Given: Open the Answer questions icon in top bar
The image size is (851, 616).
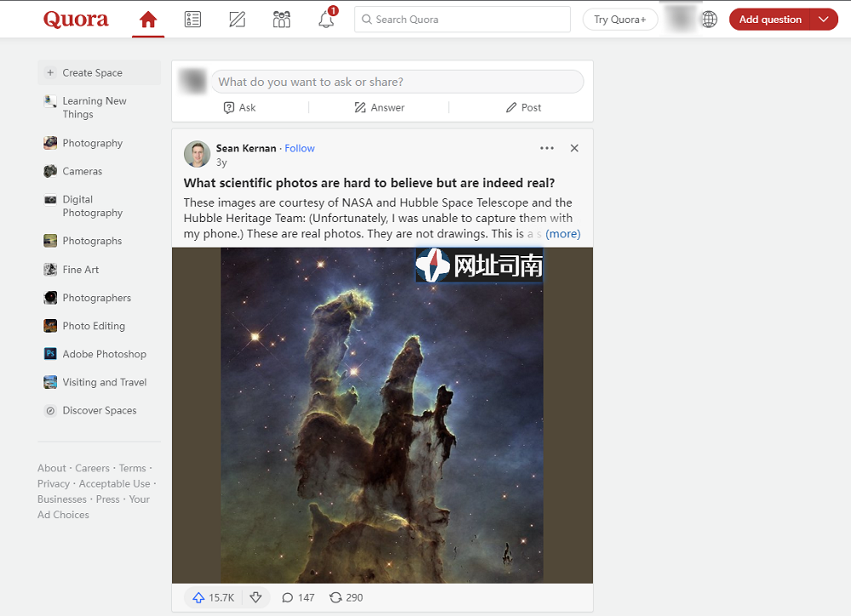Looking at the screenshot, I should [237, 20].
